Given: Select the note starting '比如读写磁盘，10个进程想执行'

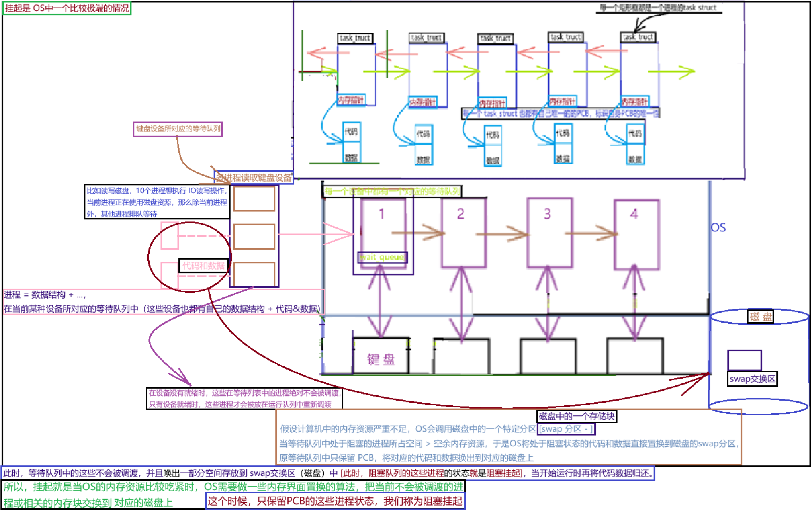Looking at the screenshot, I should (x=157, y=202).
